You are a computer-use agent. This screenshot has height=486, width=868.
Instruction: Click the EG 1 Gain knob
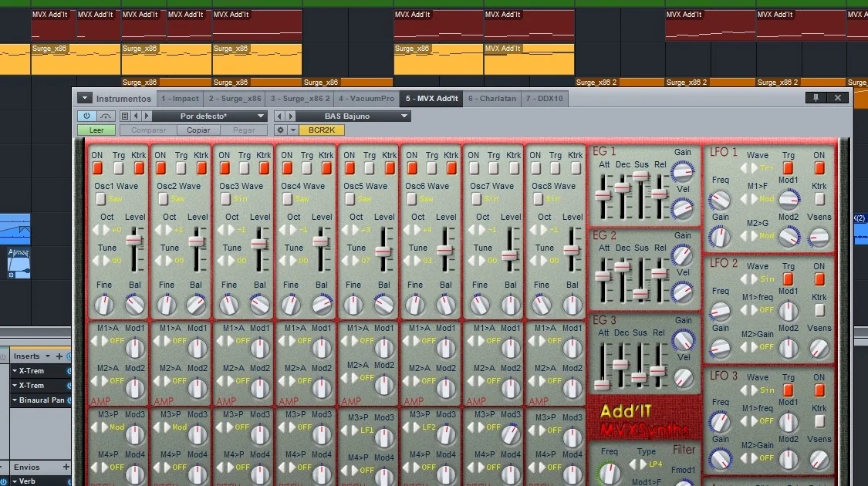[683, 171]
